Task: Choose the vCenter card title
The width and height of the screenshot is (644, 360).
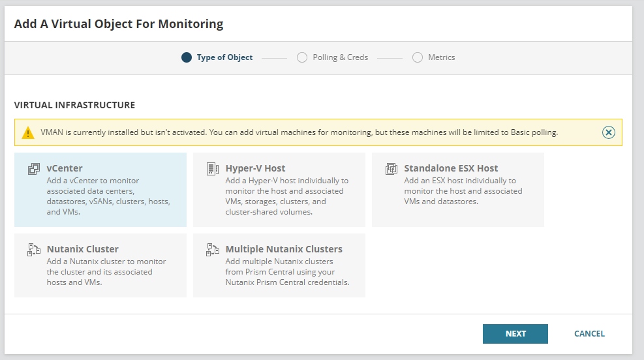Action: pos(65,168)
